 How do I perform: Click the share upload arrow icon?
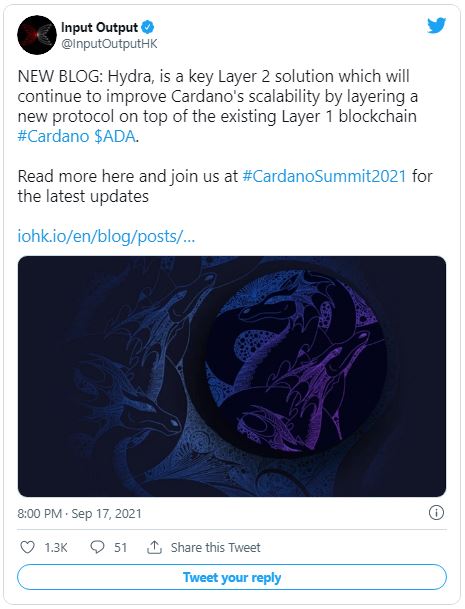pos(155,548)
